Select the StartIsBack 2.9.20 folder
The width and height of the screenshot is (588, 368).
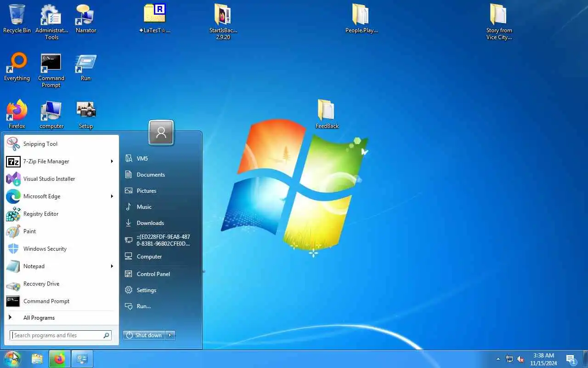tap(223, 22)
